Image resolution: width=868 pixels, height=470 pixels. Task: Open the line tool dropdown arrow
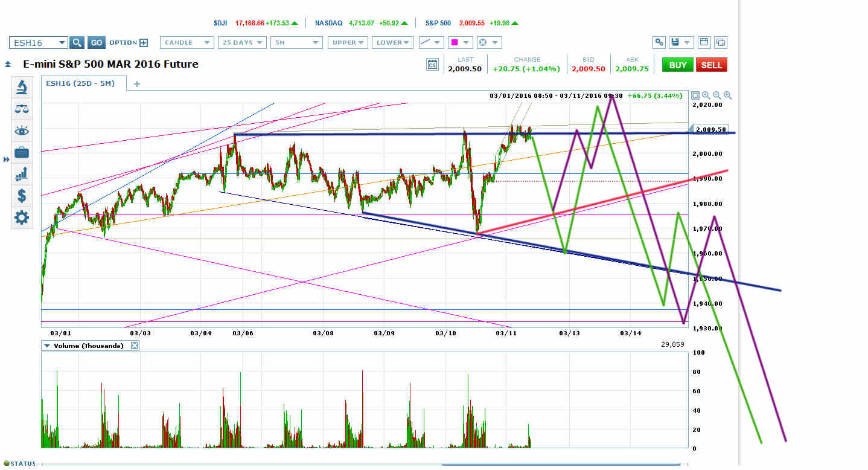[438, 42]
